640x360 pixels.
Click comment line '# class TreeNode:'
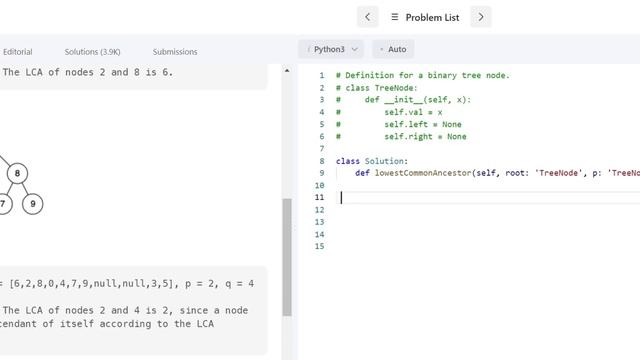pyautogui.click(x=377, y=88)
